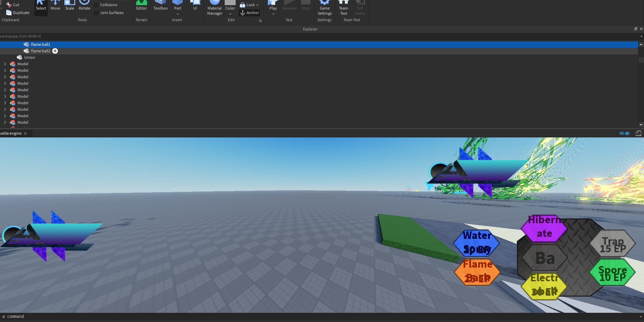
Task: Enable the Join Surfaces checkbox
Action: tap(96, 13)
